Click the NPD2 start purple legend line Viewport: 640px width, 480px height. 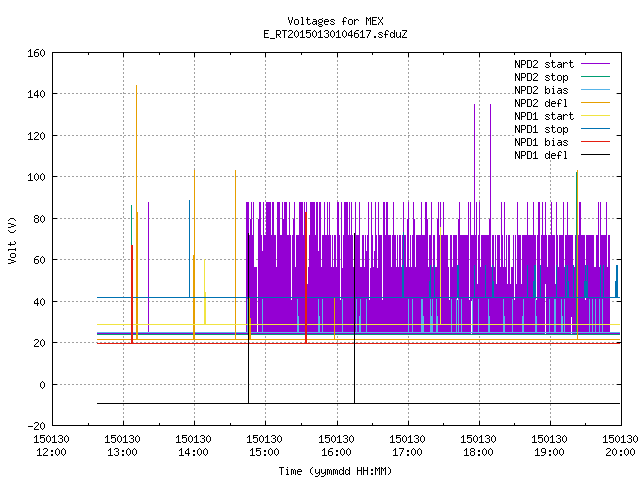point(595,64)
